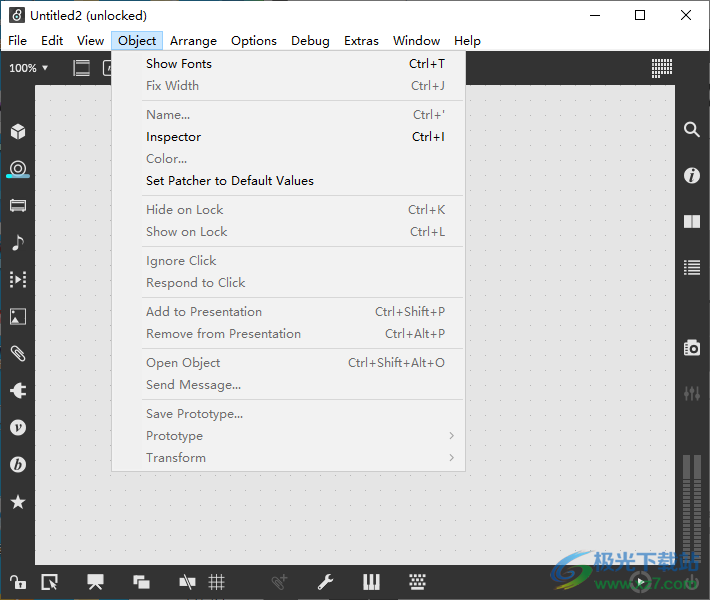Click the wrench icon in bottom toolbar
Screen dimensions: 710x600
(x=325, y=582)
